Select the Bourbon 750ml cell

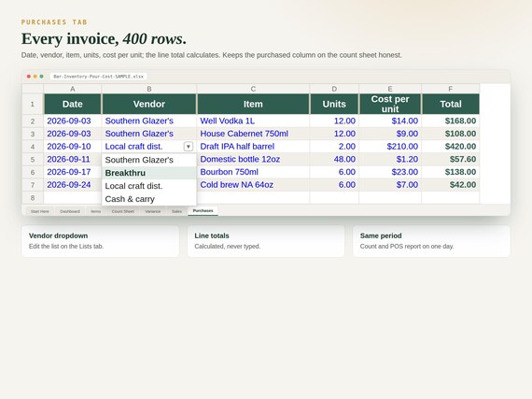coord(253,172)
